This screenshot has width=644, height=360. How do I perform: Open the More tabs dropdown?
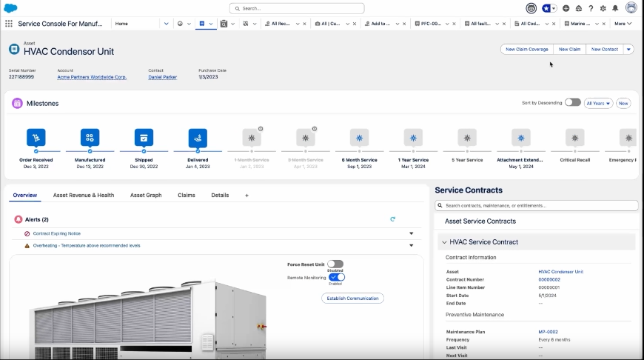(623, 24)
